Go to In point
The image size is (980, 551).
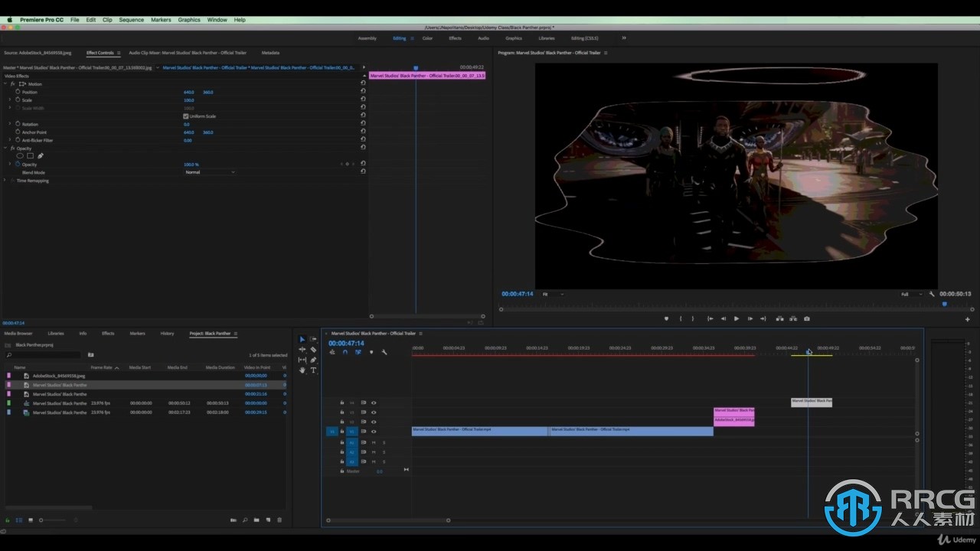[710, 318]
